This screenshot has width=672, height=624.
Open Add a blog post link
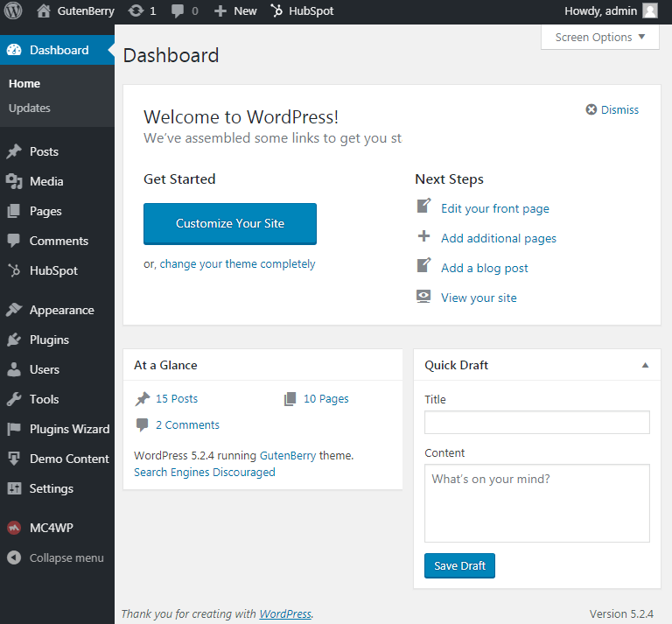pyautogui.click(x=485, y=269)
